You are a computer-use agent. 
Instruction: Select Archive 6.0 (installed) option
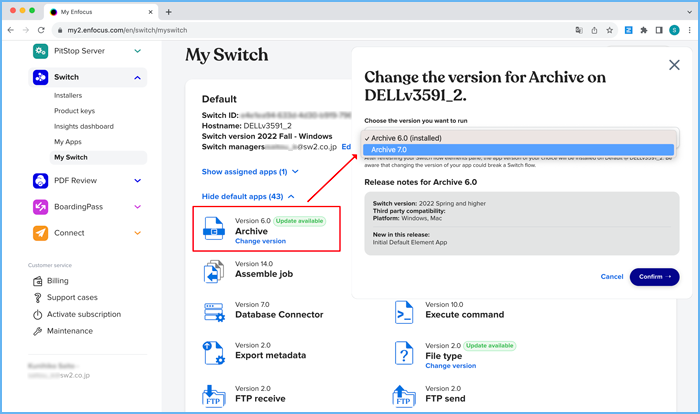[x=518, y=138]
